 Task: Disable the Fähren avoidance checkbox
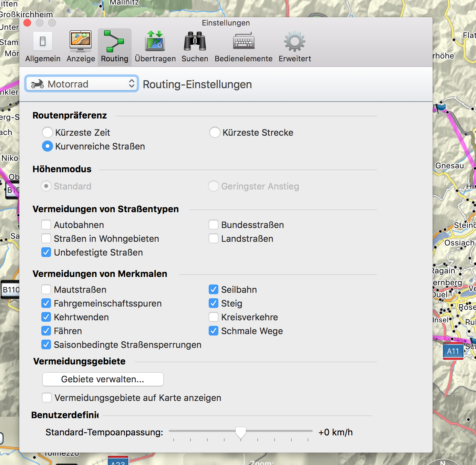46,331
